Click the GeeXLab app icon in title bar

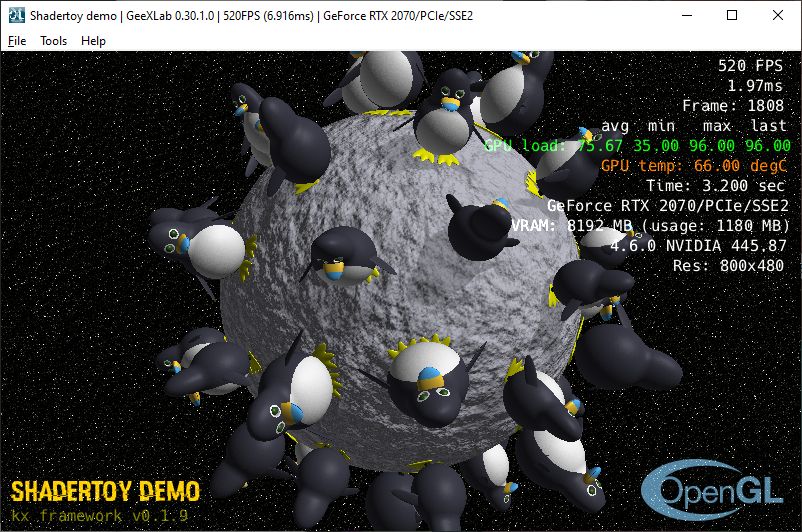(16, 15)
